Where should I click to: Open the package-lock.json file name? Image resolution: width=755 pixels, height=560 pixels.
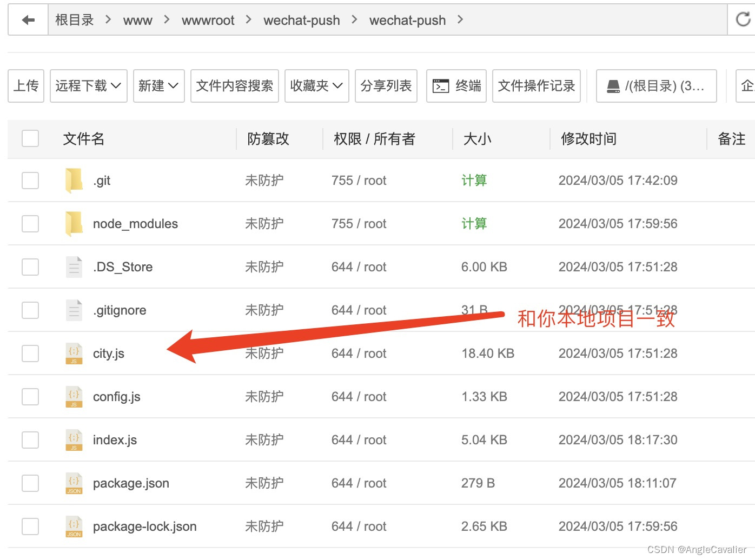coord(145,526)
